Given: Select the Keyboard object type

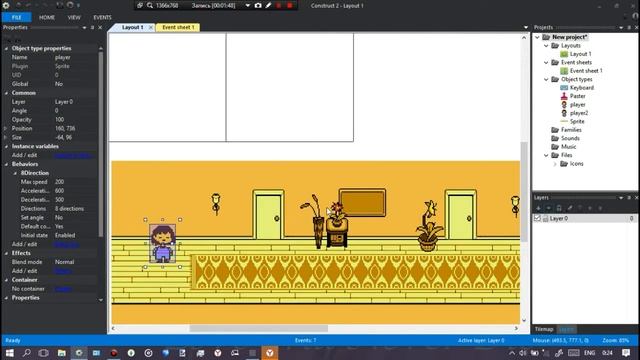Looking at the screenshot, I should [582, 88].
